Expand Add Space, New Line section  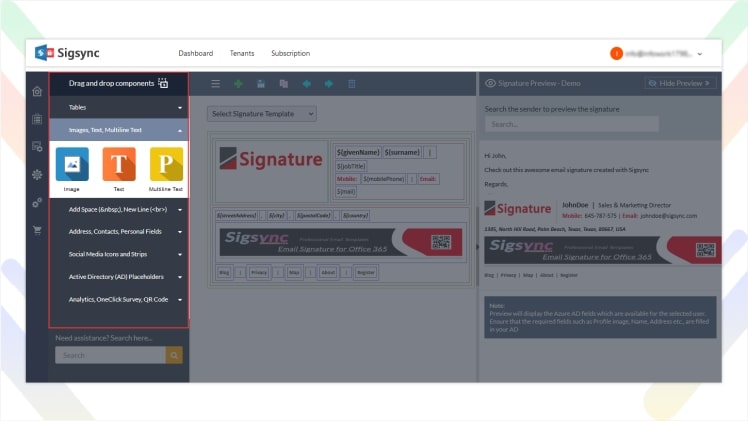119,209
